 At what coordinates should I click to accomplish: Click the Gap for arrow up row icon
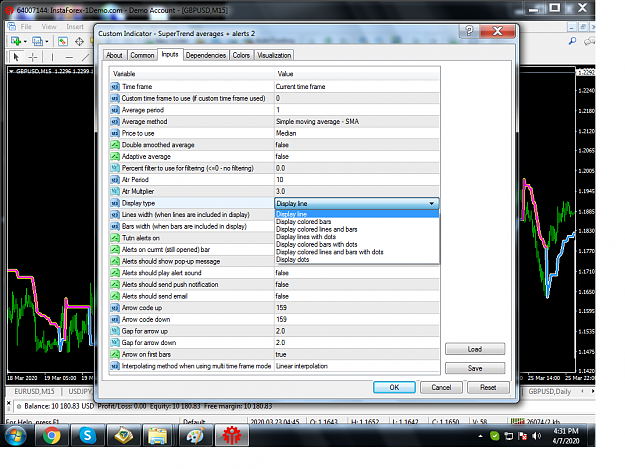[x=115, y=331]
